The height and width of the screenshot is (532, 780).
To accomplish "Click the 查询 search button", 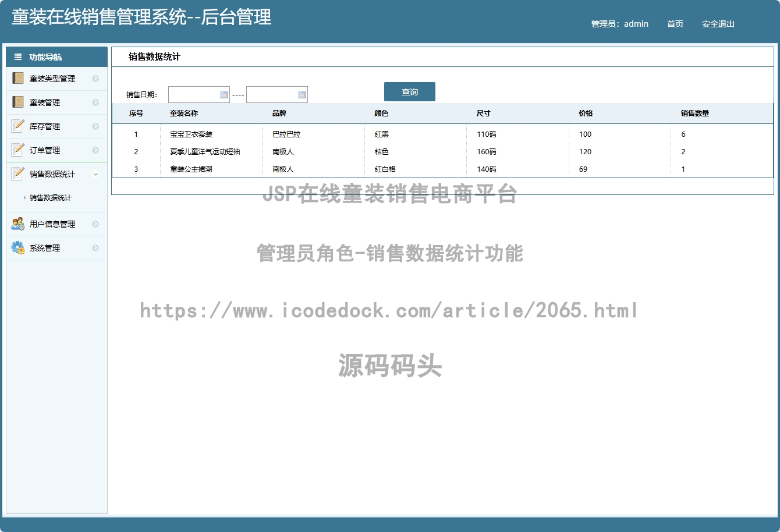I will [x=410, y=92].
